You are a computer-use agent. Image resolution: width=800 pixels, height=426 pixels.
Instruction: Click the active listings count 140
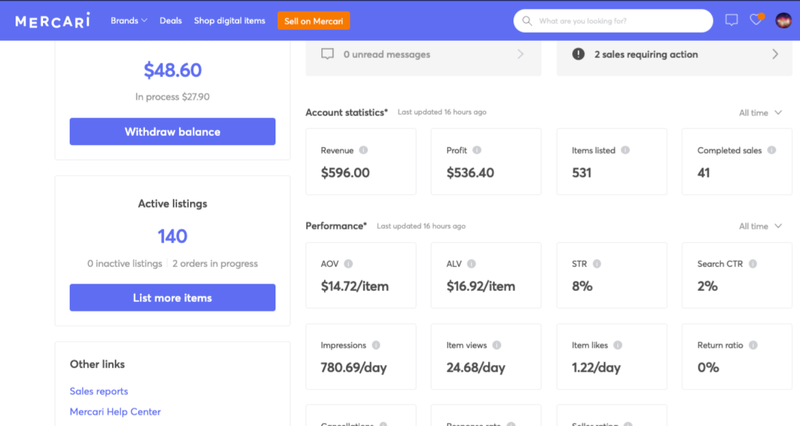point(172,236)
